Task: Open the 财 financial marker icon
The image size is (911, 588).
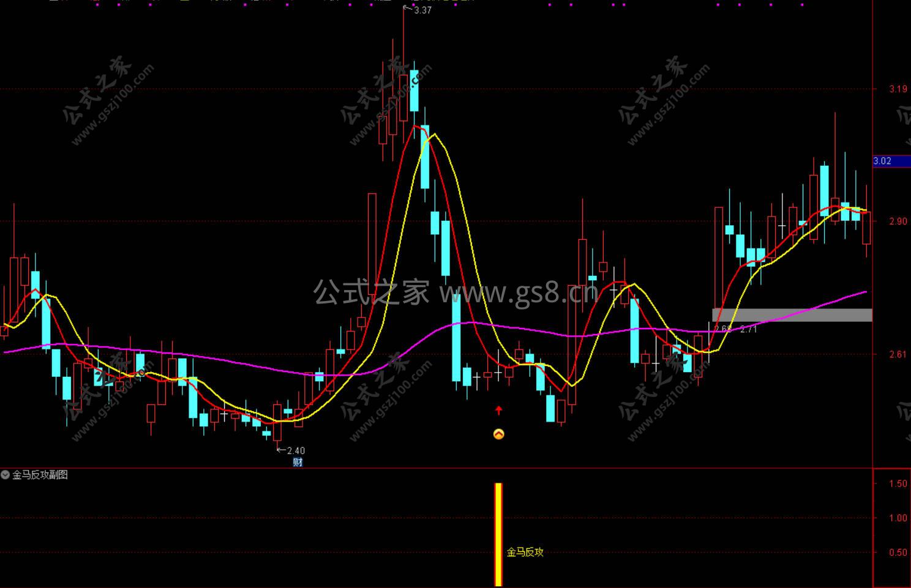Action: coord(298,462)
